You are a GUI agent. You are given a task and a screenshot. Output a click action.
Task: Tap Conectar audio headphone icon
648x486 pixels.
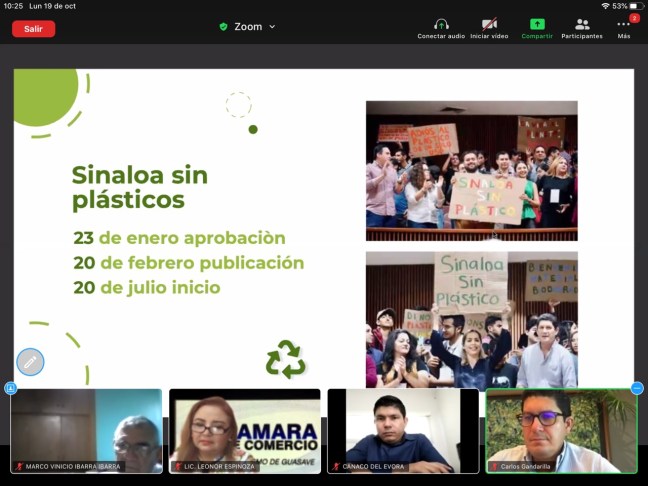click(x=441, y=24)
